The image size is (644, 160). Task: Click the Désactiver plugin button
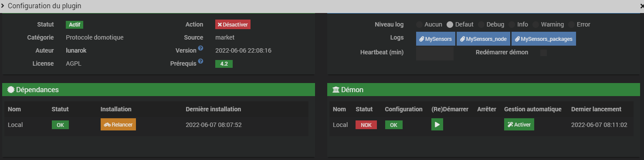tap(233, 25)
